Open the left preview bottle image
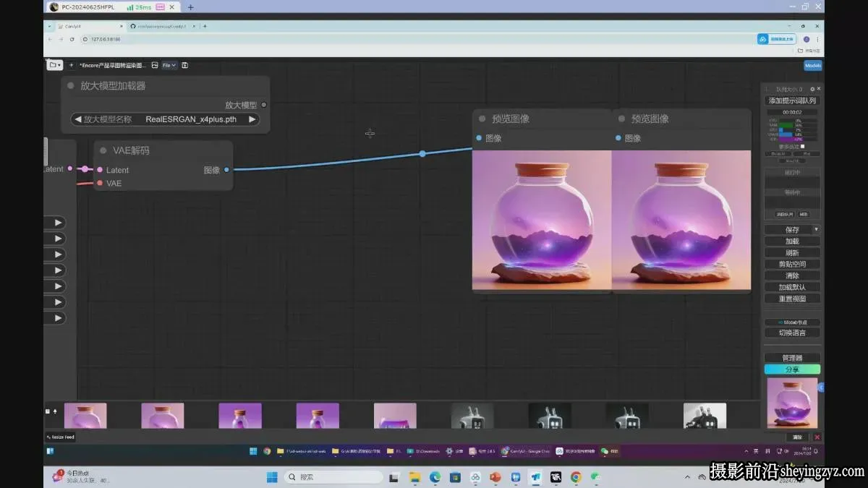Image resolution: width=868 pixels, height=488 pixels. tap(542, 220)
